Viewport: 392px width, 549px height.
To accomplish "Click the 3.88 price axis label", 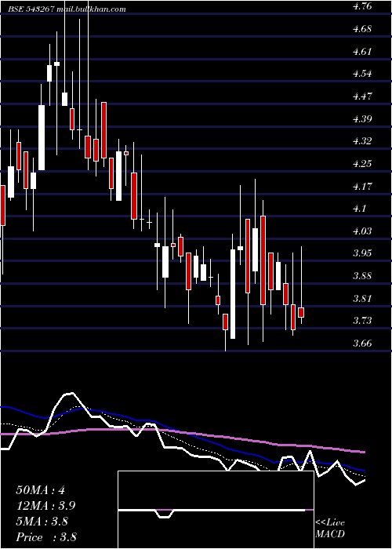I will (362, 276).
